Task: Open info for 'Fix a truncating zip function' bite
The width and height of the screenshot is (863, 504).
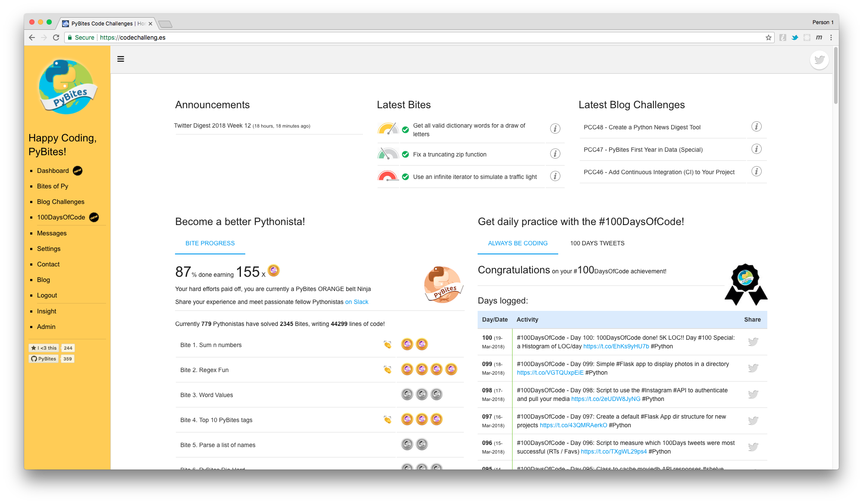Action: click(555, 153)
